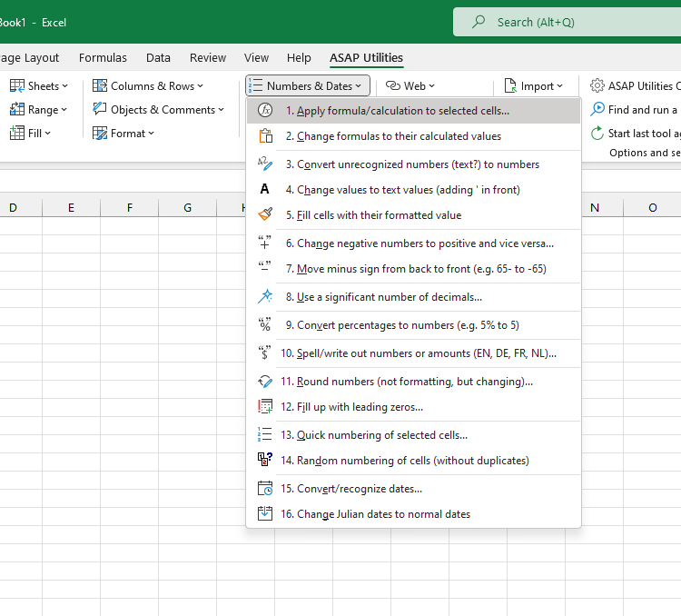
Task: Open the Data ribbon tab
Action: click(x=158, y=57)
